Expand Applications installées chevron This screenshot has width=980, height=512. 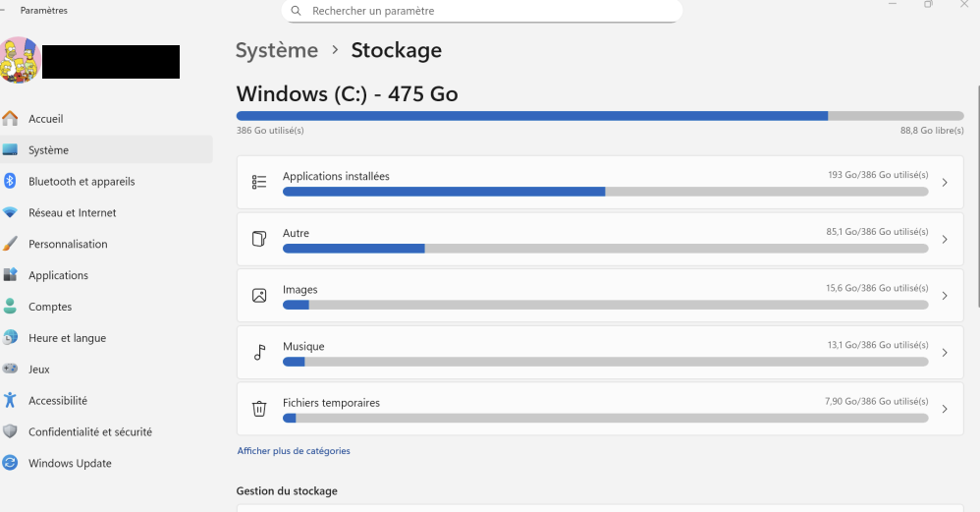coord(945,183)
